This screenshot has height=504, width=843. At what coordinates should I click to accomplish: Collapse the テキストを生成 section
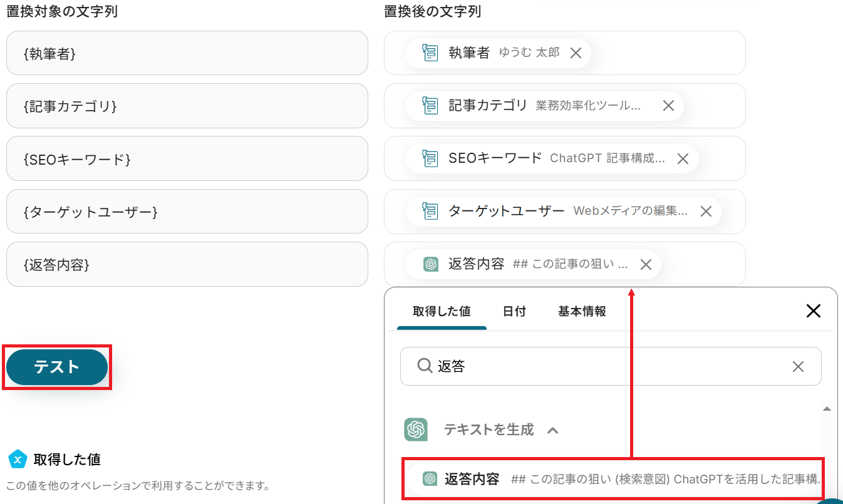pyautogui.click(x=552, y=430)
